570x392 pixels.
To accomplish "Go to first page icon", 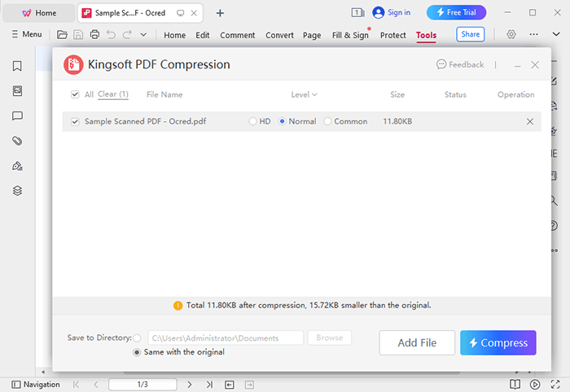I will coord(76,385).
